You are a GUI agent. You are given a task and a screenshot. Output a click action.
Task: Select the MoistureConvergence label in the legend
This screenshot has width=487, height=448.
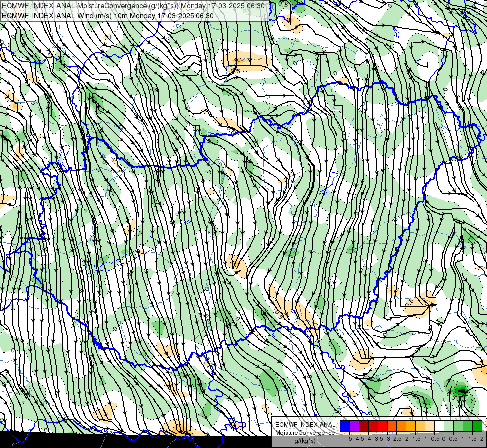[x=305, y=433]
